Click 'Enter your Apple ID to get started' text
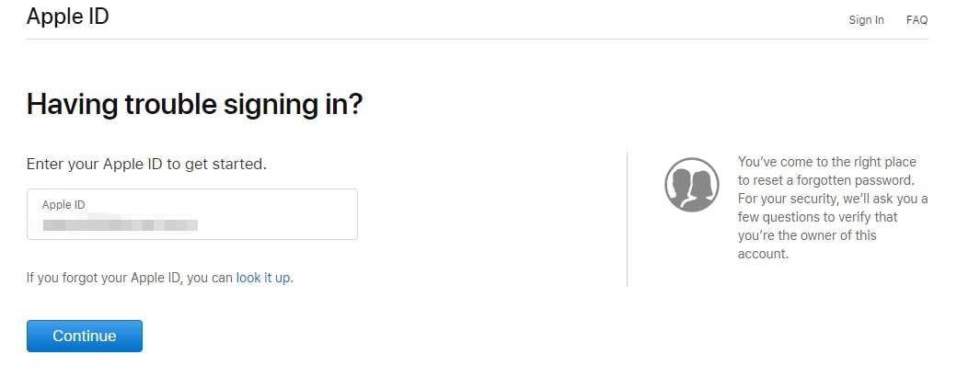This screenshot has width=980, height=377. coord(146,165)
